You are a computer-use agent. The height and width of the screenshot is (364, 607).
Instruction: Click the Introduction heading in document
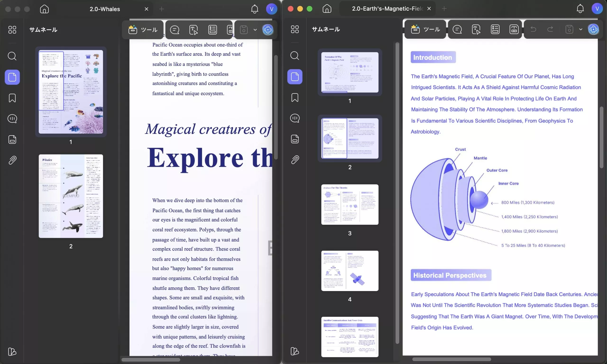tap(433, 57)
